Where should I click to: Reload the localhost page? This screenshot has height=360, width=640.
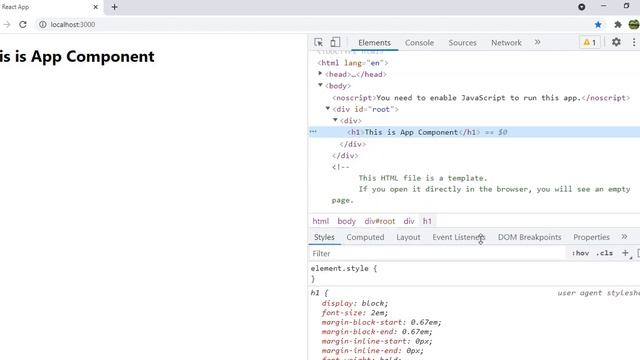[23, 24]
